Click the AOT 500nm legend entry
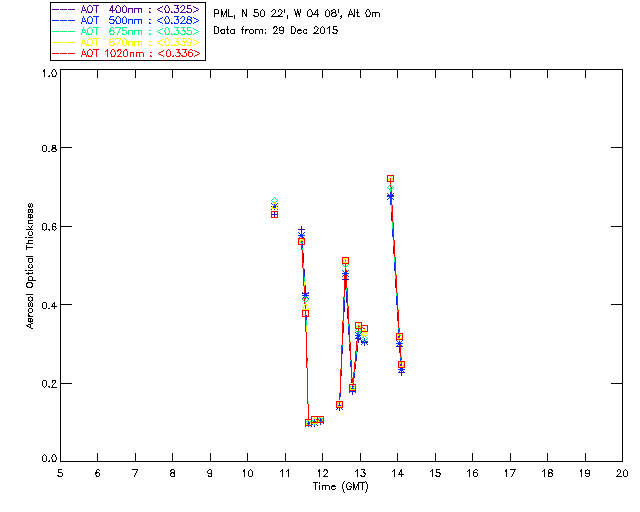Image resolution: width=640 pixels, height=512 pixels. tap(127, 20)
